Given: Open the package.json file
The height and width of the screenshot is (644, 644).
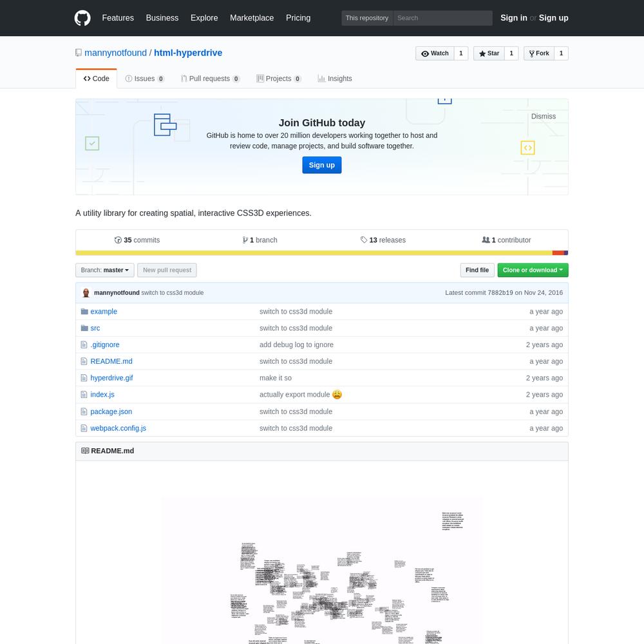Looking at the screenshot, I should (111, 412).
